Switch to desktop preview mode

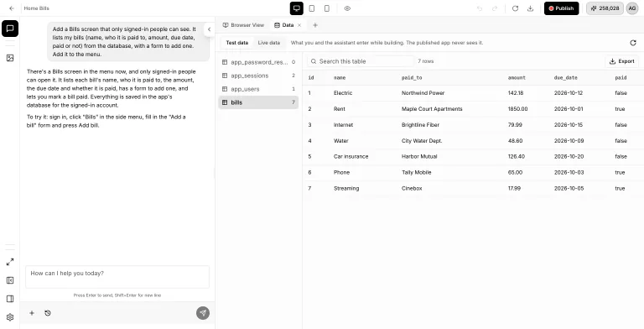click(297, 8)
